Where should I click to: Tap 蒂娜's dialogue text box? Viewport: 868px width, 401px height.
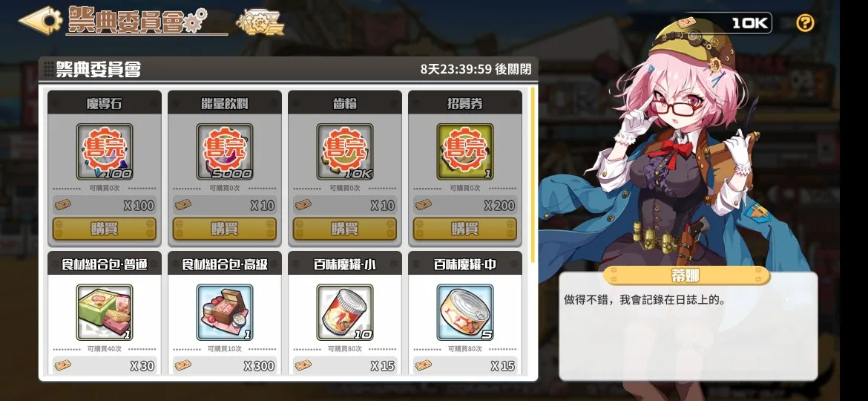(x=688, y=326)
